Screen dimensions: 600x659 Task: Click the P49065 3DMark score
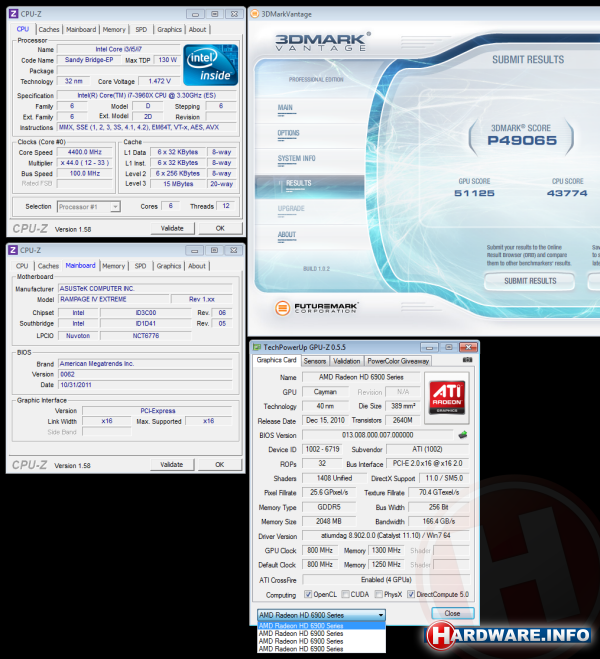pos(522,140)
